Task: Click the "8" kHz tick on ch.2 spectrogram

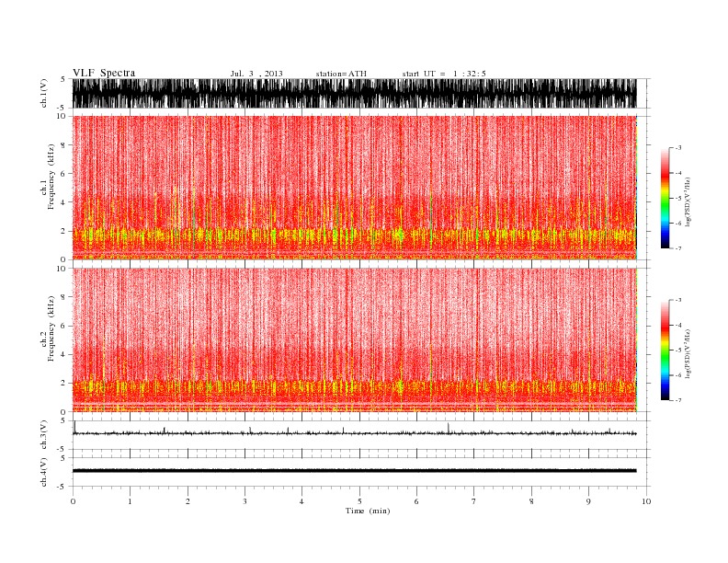Action: (63, 297)
